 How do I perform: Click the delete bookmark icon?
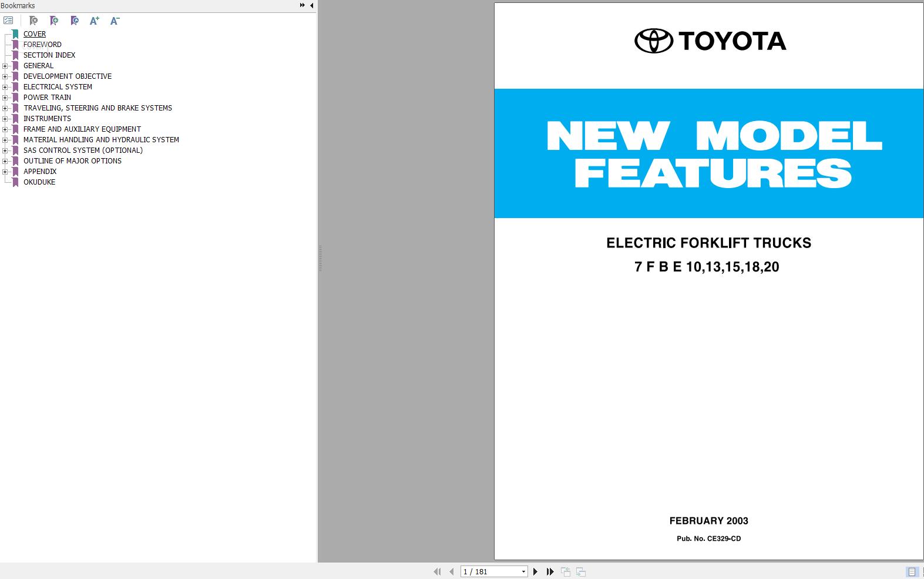(x=33, y=21)
